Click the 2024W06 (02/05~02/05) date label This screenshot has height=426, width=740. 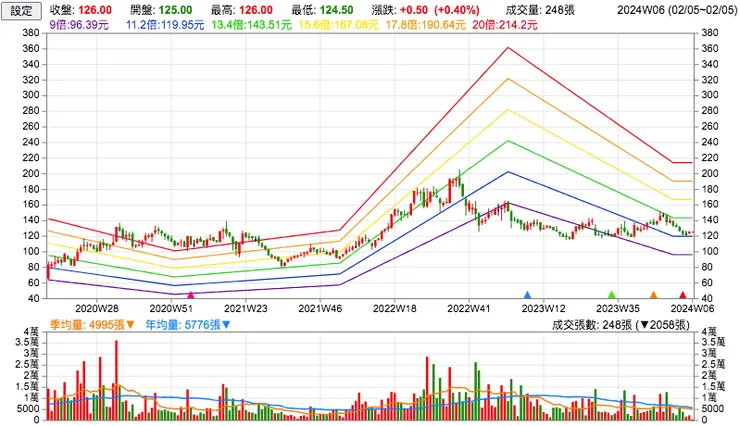[x=677, y=10]
